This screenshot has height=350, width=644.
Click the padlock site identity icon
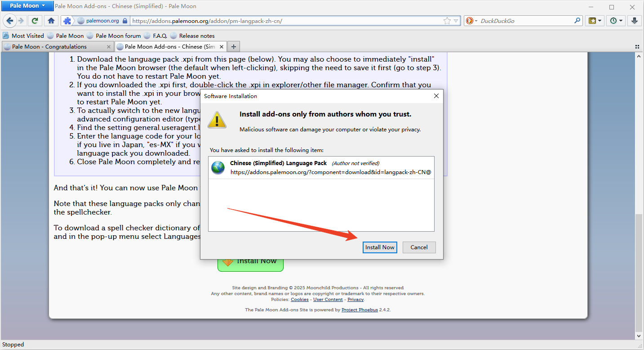125,21
